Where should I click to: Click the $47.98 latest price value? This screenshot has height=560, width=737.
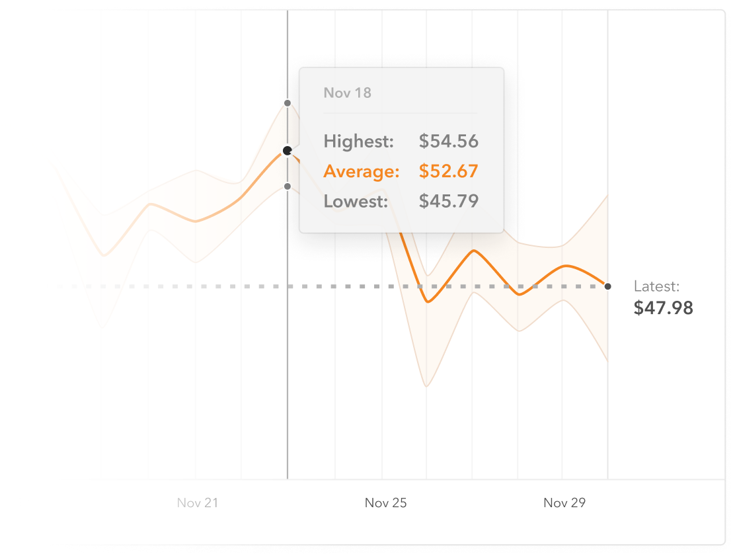point(663,308)
